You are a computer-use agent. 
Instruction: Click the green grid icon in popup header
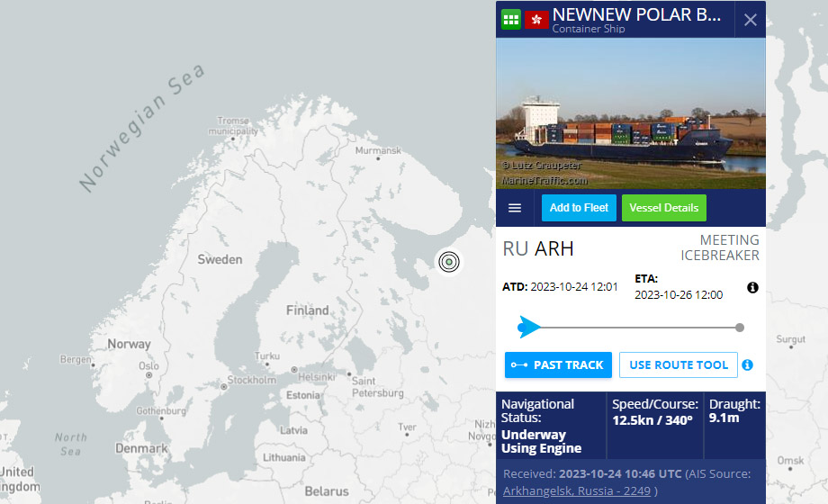pos(511,19)
